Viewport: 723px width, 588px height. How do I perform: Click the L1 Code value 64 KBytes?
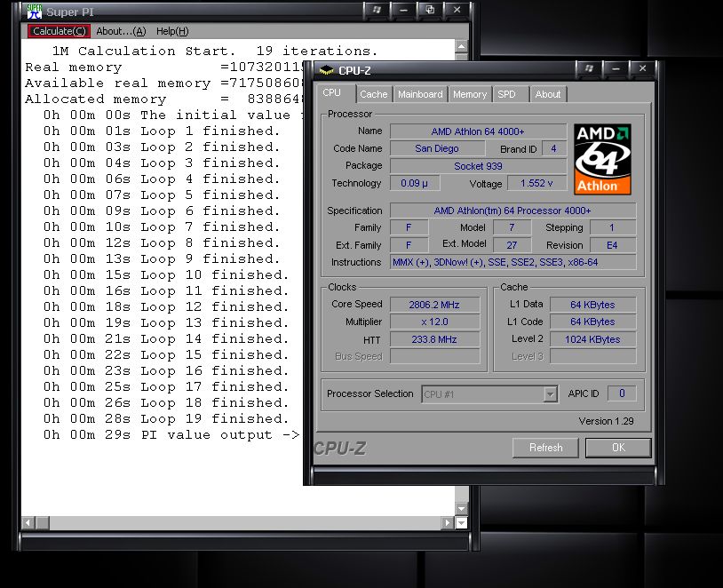point(592,322)
